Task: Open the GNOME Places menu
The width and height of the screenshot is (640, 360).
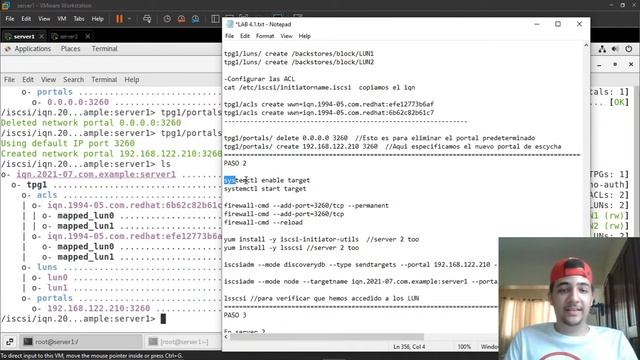Action: pos(70,49)
